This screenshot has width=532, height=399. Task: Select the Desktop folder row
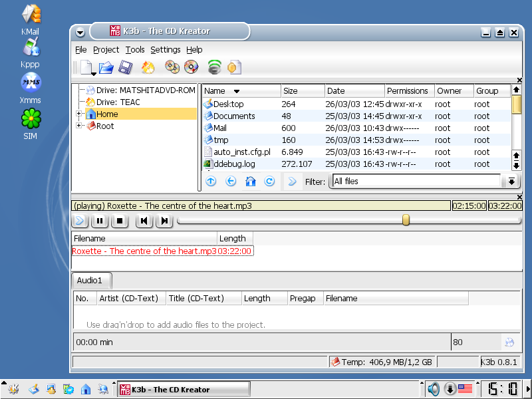(x=356, y=104)
